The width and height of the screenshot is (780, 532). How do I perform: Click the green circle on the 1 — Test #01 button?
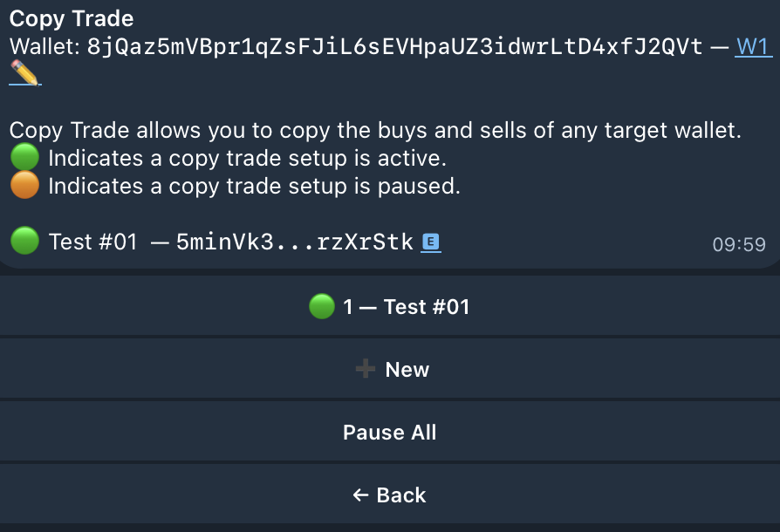pos(322,307)
